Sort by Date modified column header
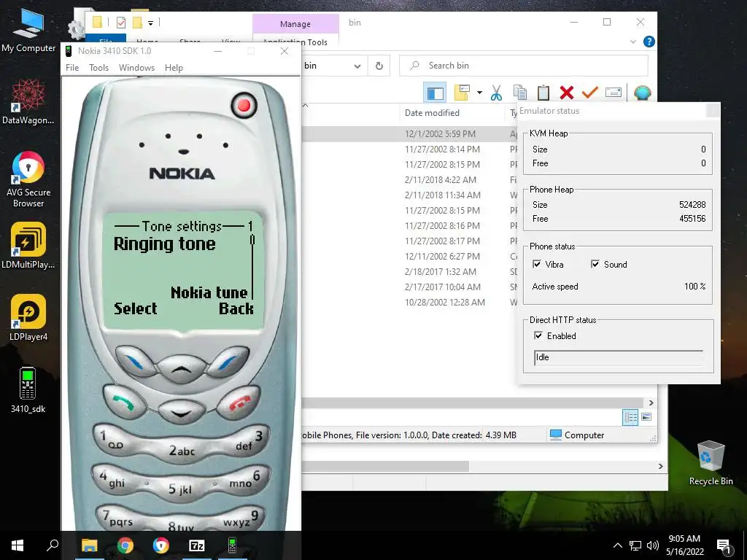This screenshot has width=747, height=560. point(432,113)
